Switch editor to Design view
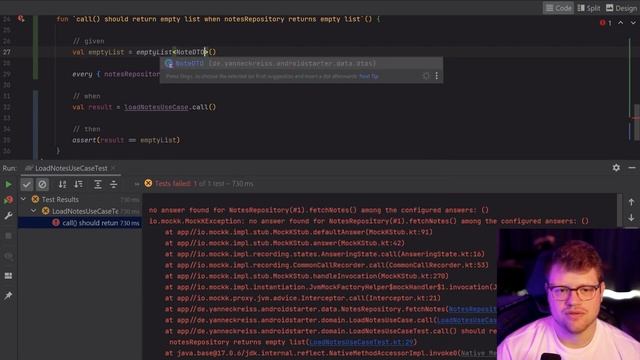Image resolution: width=640 pixels, height=360 pixels. 621,8
